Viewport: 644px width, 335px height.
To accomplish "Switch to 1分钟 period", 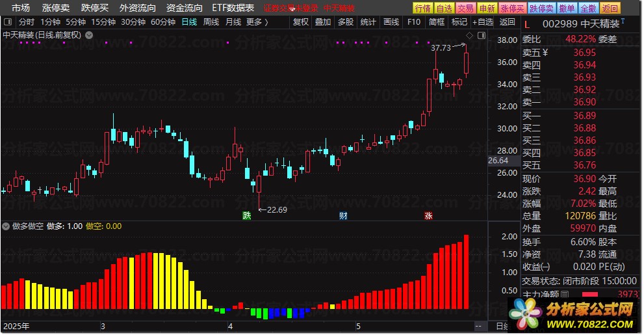I will (x=50, y=21).
